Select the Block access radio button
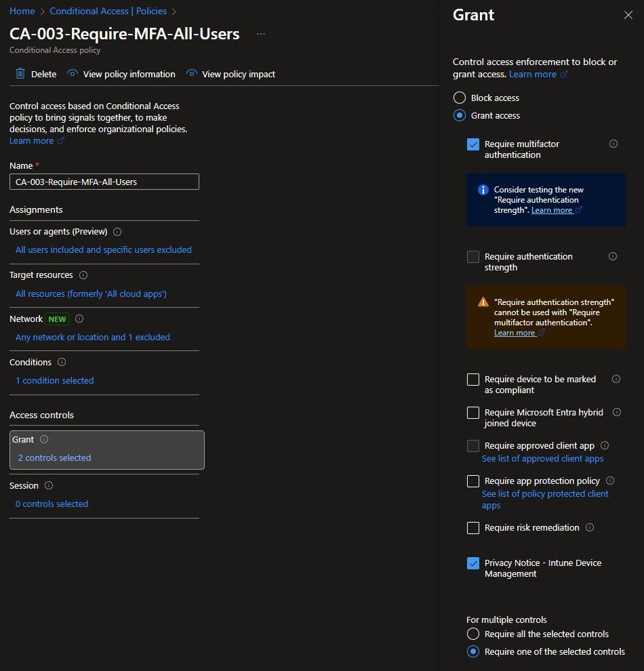This screenshot has width=644, height=671. (x=460, y=98)
